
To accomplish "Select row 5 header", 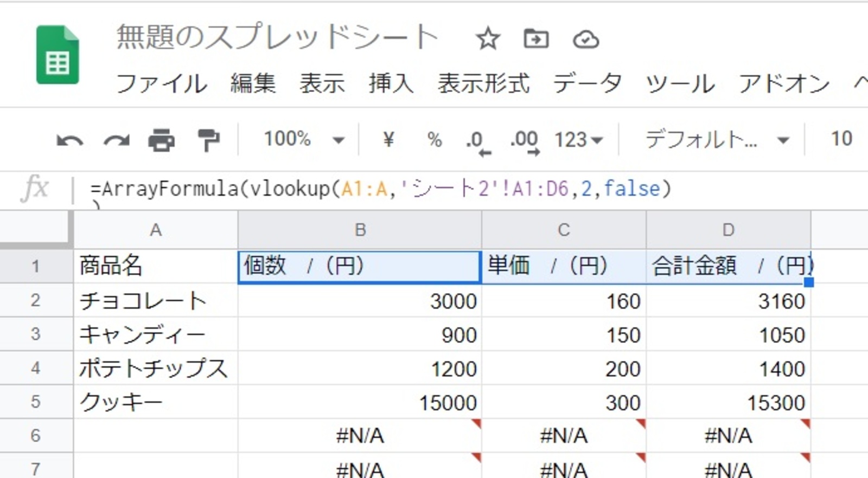I will pos(36,402).
